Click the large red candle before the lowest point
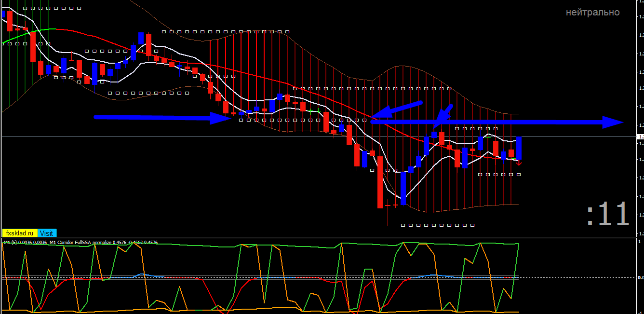 pos(380,182)
